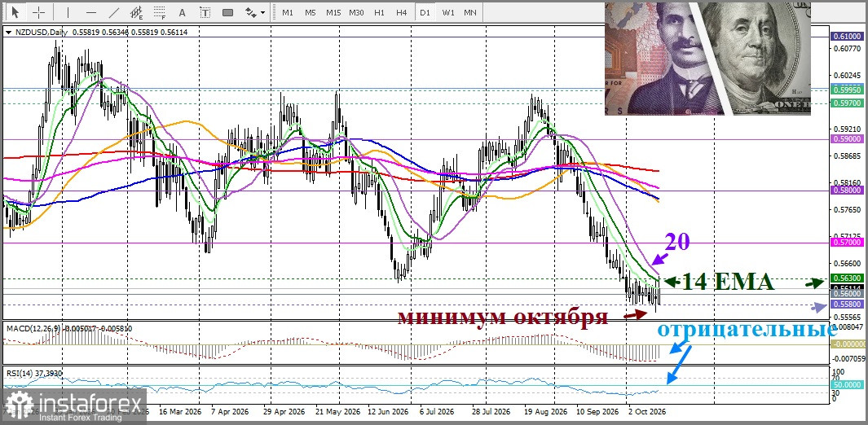This screenshot has width=868, height=425.
Task: Select the text 'A' tool
Action: coord(183,11)
